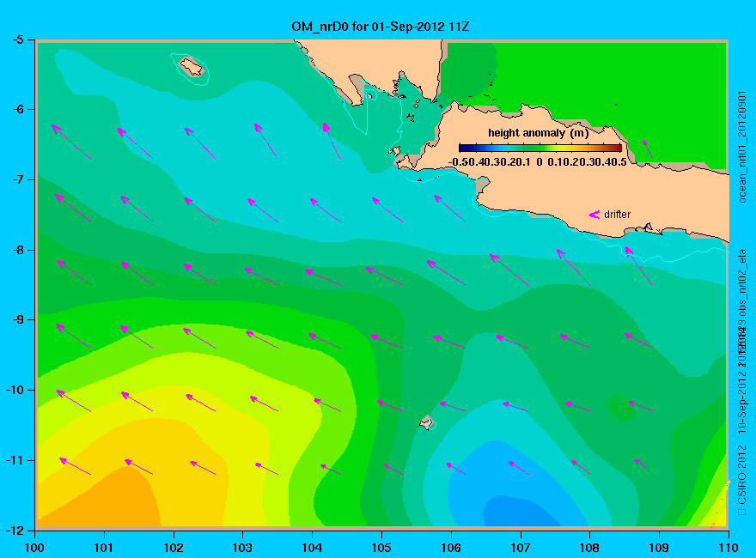756x558 pixels.
Task: Click x-axis label 103
Action: coord(242,548)
